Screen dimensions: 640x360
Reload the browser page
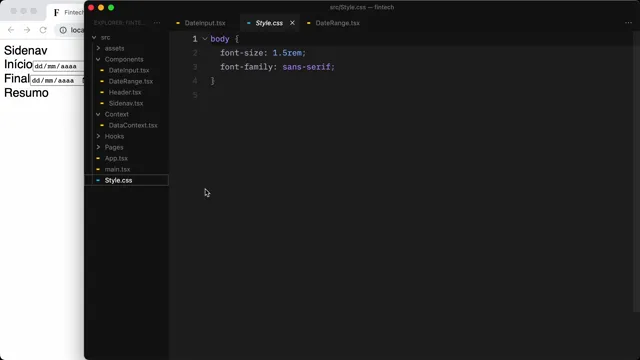pos(43,30)
